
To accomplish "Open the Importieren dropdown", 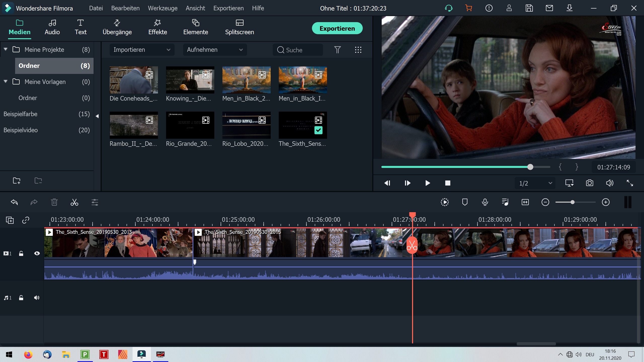I will click(142, 50).
